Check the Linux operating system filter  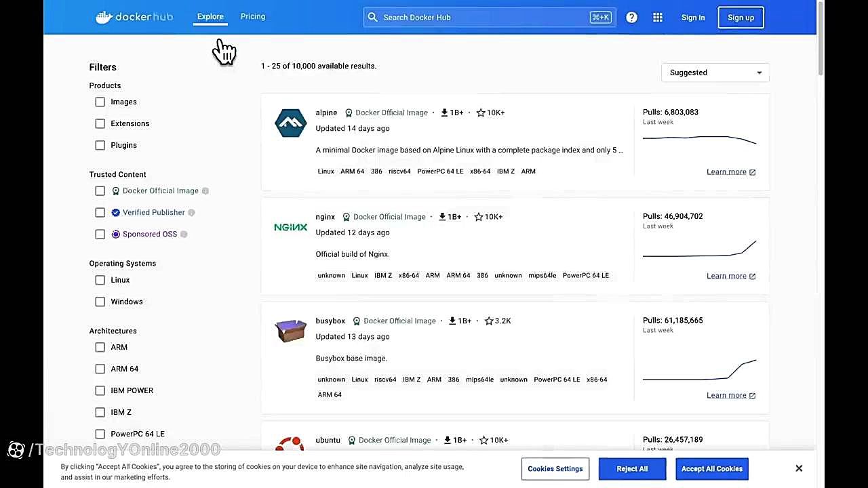(100, 280)
